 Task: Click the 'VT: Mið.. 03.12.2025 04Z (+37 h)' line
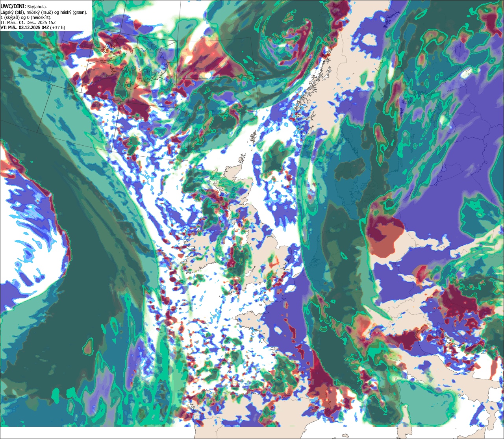tap(33, 28)
